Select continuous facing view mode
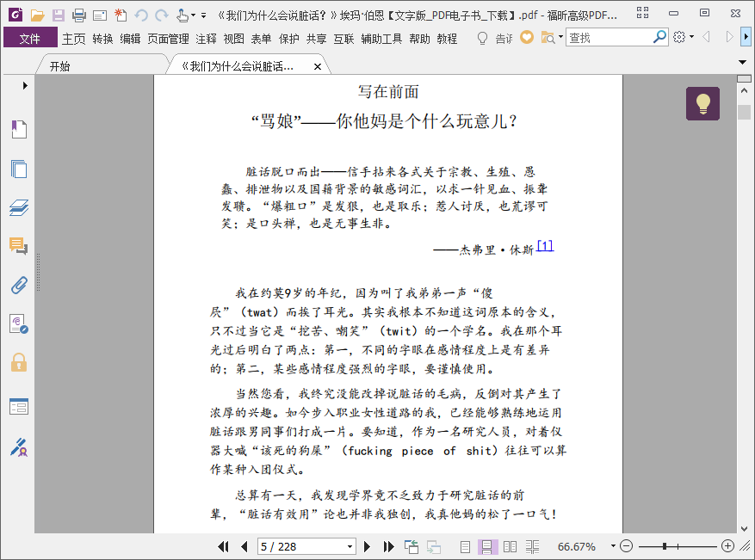 533,546
